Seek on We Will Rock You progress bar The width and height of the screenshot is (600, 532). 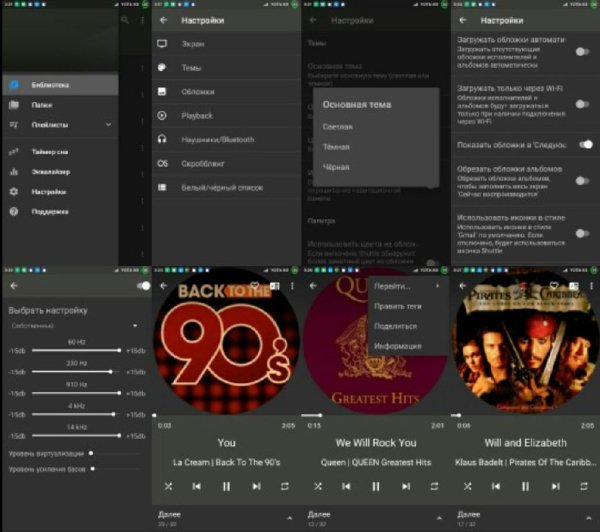click(x=376, y=415)
